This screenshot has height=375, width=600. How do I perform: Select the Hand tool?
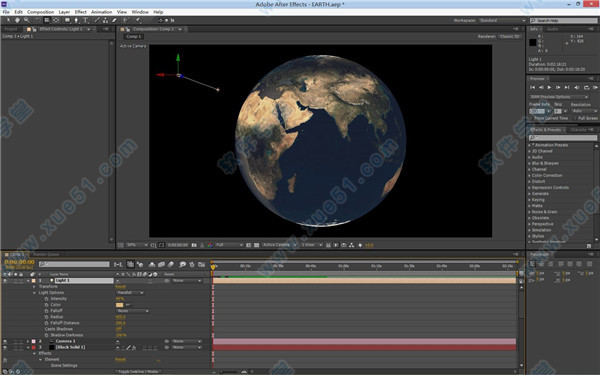tap(17, 20)
